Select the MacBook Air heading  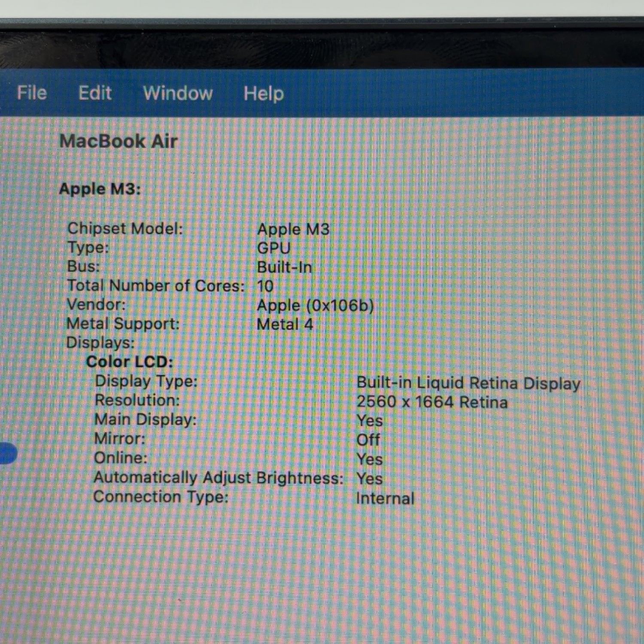(x=118, y=141)
